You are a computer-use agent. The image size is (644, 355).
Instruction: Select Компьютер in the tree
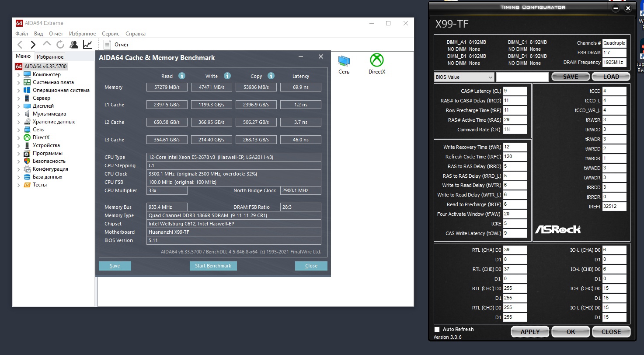pos(46,74)
